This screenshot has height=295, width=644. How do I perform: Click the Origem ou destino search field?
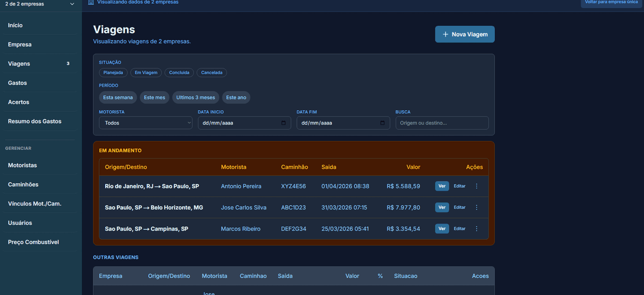pos(442,123)
